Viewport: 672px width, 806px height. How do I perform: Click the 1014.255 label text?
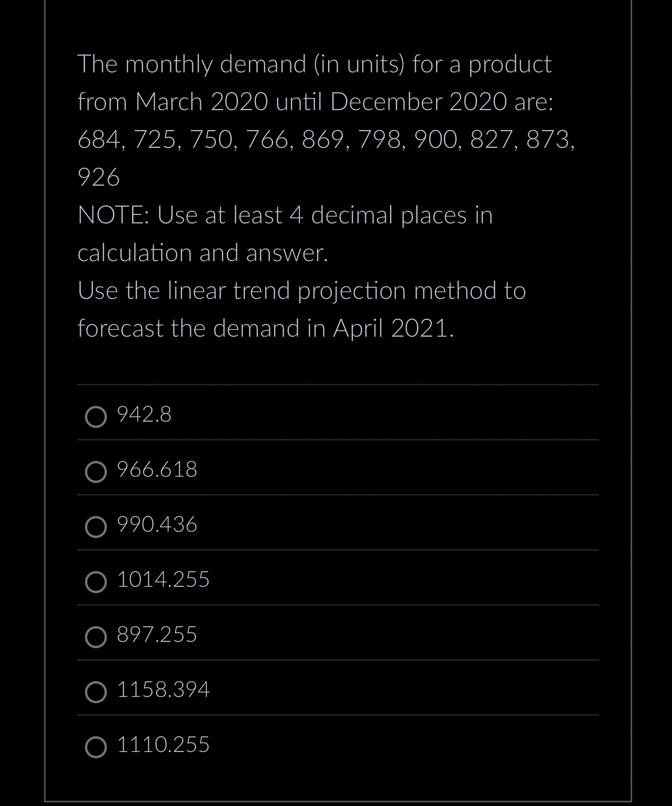coord(162,581)
